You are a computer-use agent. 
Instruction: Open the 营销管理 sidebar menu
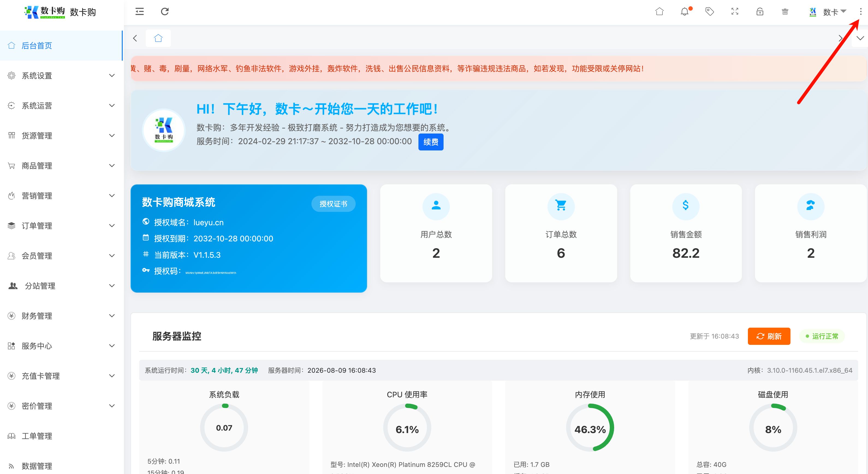(x=61, y=195)
